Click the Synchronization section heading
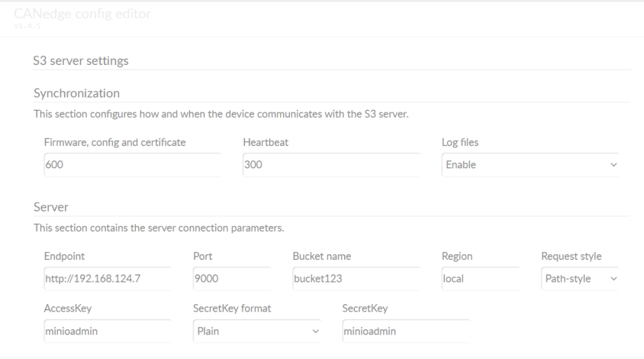This screenshot has height=359, width=644. (76, 93)
